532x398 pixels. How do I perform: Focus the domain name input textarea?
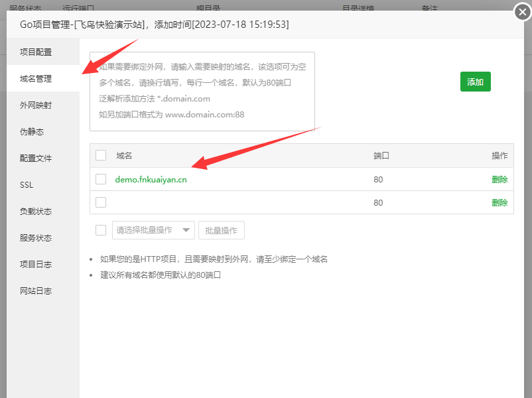[202, 90]
